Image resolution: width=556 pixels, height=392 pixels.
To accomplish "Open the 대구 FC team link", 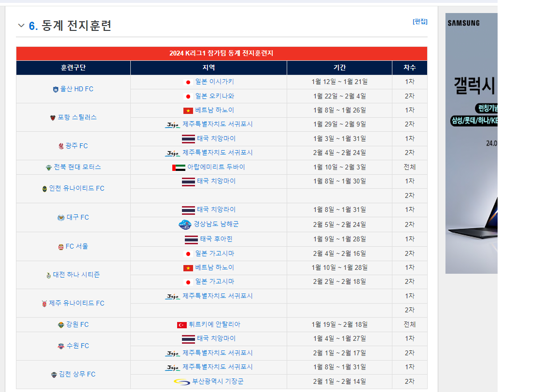I will tap(78, 217).
